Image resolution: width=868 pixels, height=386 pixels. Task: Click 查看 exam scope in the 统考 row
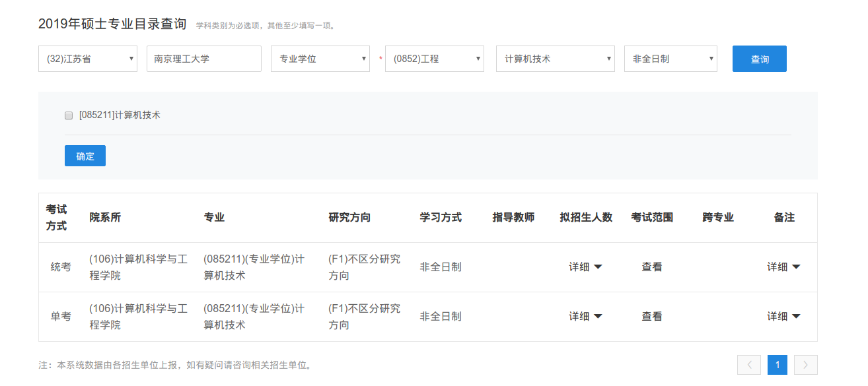tap(651, 267)
